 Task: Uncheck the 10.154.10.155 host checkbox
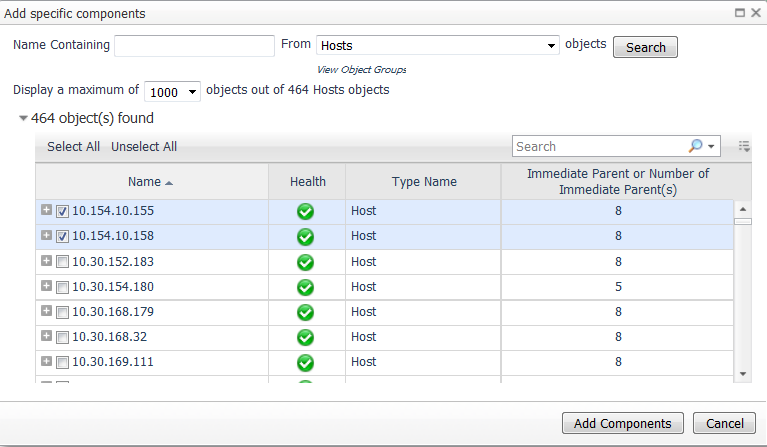click(62, 211)
